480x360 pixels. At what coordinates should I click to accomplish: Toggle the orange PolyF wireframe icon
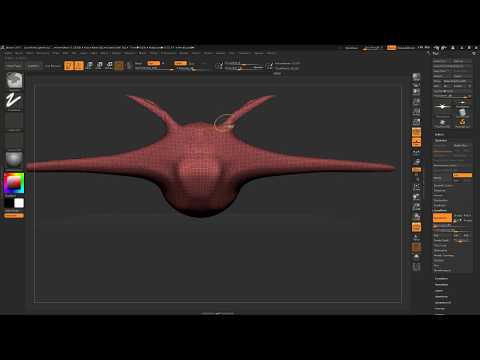pyautogui.click(x=416, y=227)
